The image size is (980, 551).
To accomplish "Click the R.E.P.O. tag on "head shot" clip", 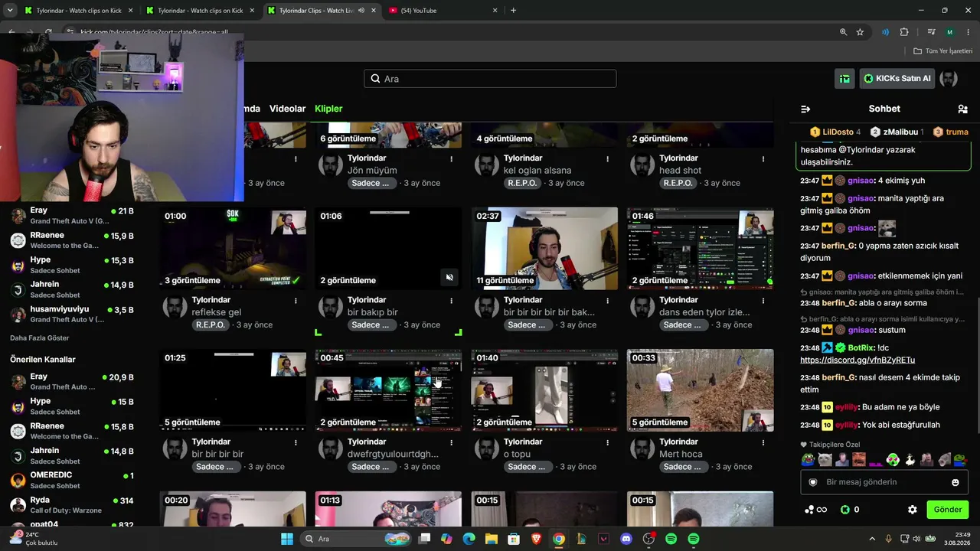I will point(678,183).
